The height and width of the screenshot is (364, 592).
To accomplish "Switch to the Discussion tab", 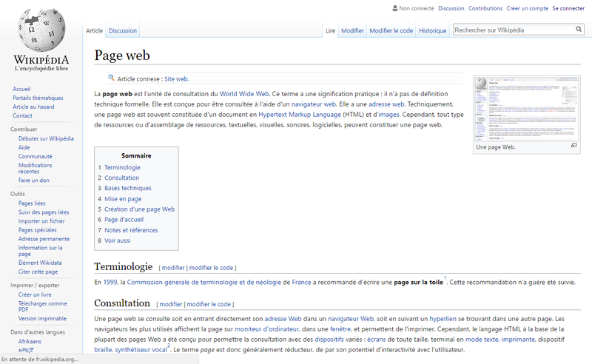I will (123, 30).
